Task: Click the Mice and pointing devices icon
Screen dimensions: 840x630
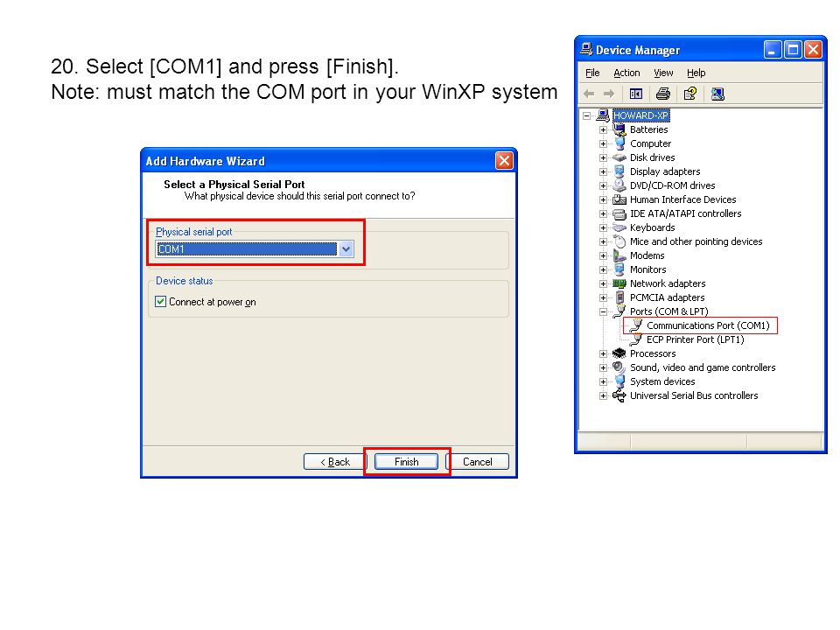Action: pyautogui.click(x=619, y=241)
